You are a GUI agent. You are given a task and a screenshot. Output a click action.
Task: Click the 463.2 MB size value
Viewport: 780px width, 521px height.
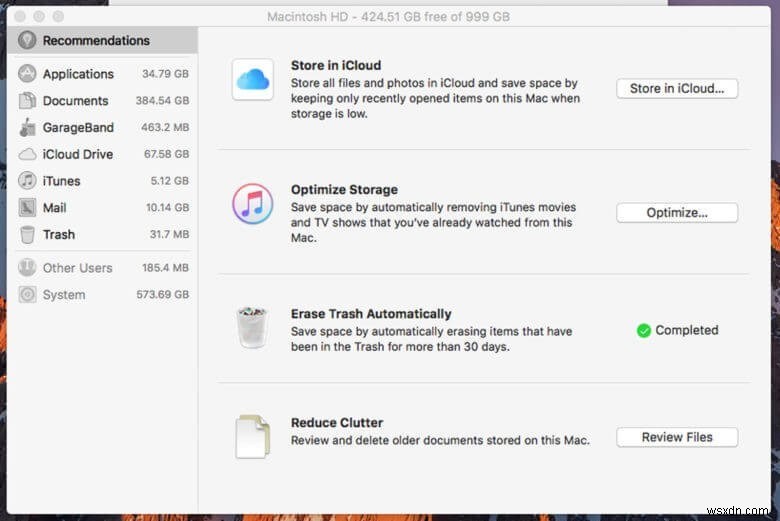point(165,127)
